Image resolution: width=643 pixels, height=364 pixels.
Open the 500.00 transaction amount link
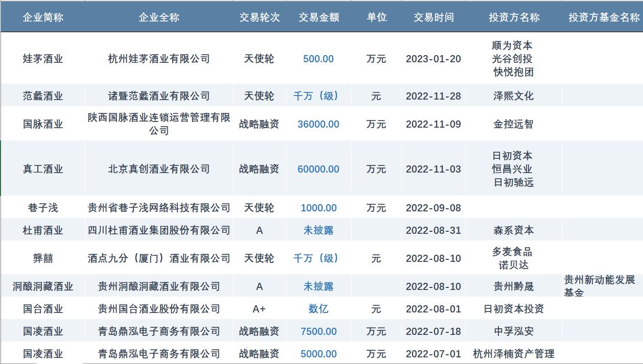pos(318,59)
